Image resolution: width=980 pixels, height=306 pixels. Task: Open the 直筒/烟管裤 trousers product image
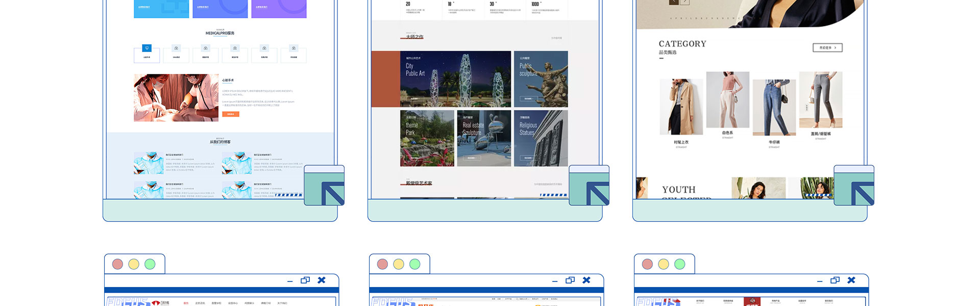[x=821, y=99]
